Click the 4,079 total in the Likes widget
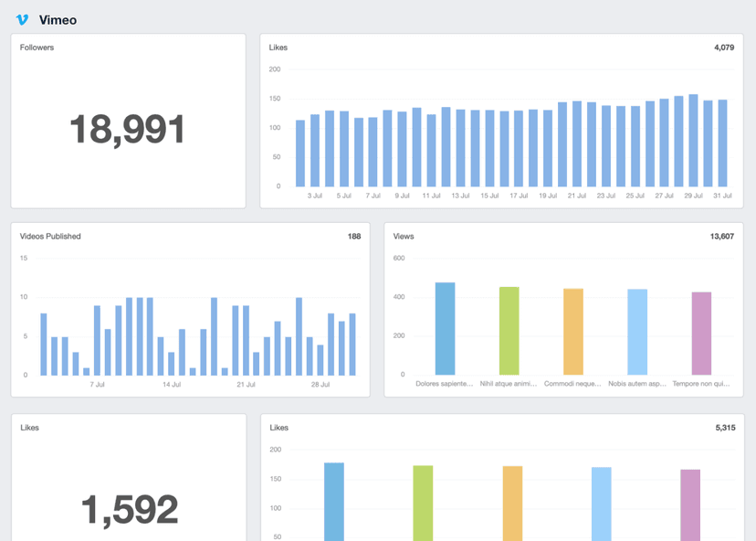Image resolution: width=756 pixels, height=541 pixels. [722, 47]
